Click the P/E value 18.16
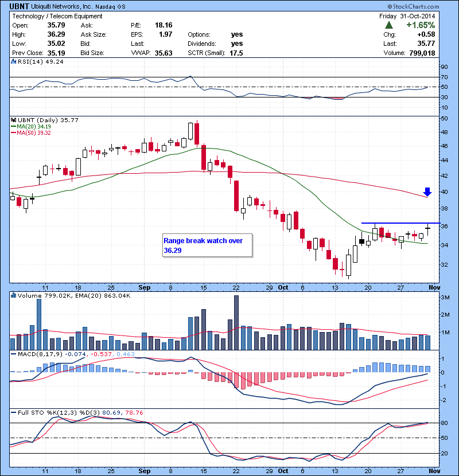The width and height of the screenshot is (459, 476). pyautogui.click(x=164, y=25)
